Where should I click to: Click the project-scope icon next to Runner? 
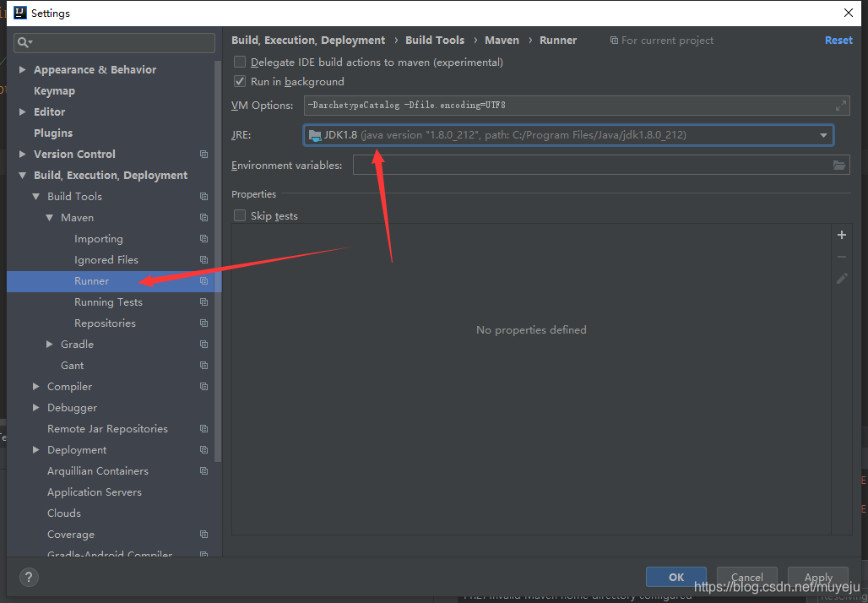pos(203,280)
